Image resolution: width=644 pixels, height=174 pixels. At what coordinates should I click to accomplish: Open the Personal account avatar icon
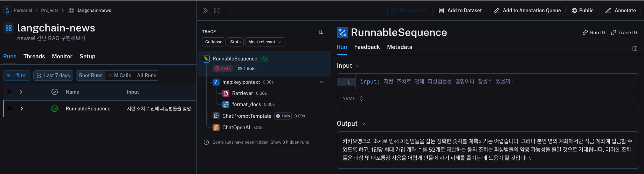[x=7, y=10]
